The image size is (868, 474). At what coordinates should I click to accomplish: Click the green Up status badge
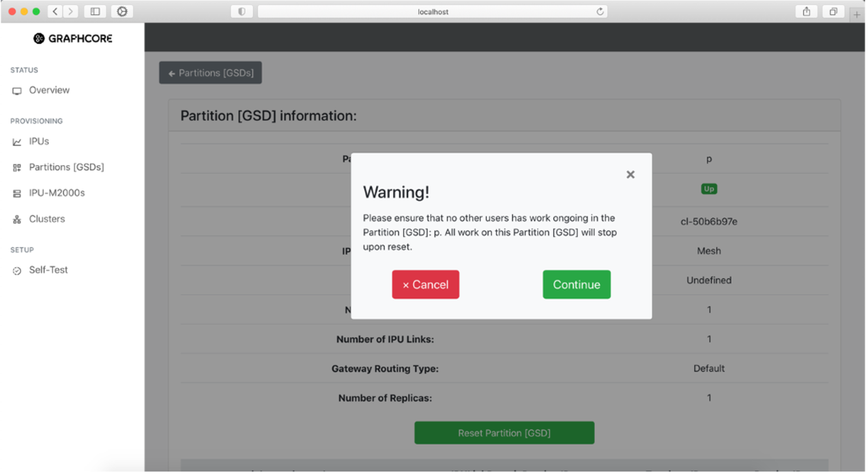[709, 189]
